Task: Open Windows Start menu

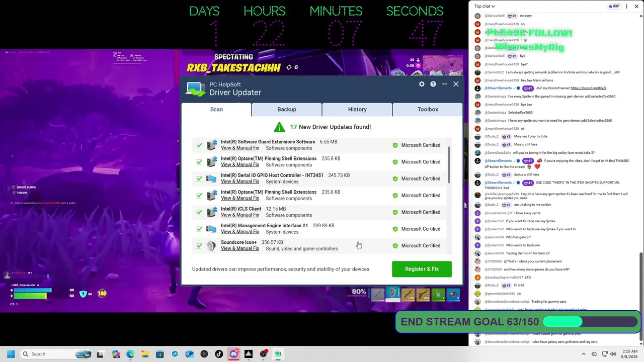Action: tap(11, 354)
